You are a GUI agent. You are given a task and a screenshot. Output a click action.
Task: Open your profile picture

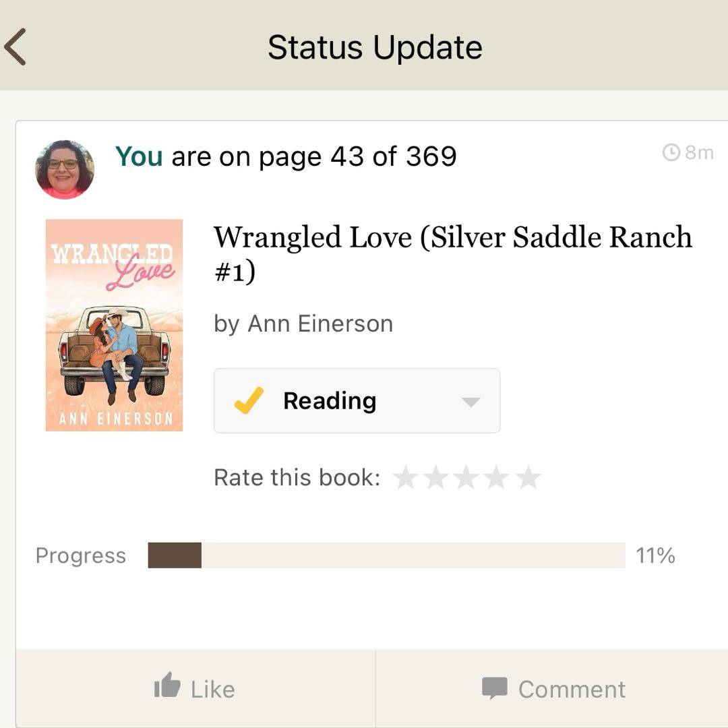(x=65, y=169)
